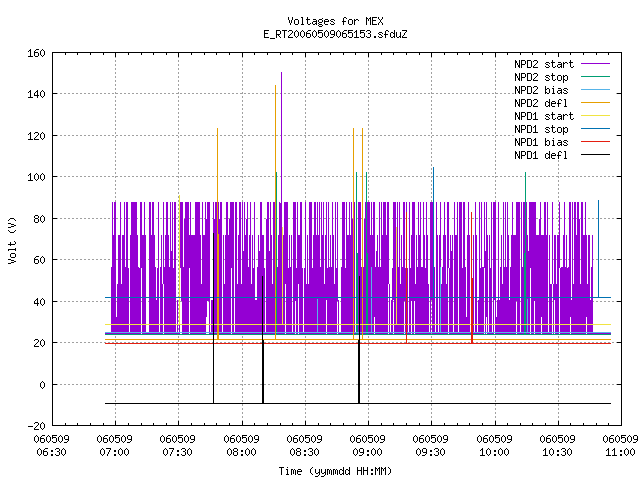640x480 pixels.
Task: Select the 'NPD2 stop' legend label
Action: click(541, 77)
